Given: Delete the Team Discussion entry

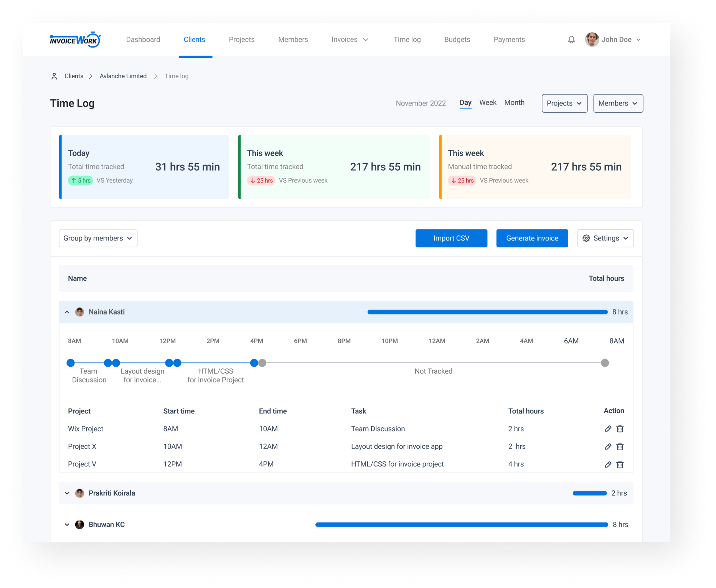Looking at the screenshot, I should click(620, 429).
